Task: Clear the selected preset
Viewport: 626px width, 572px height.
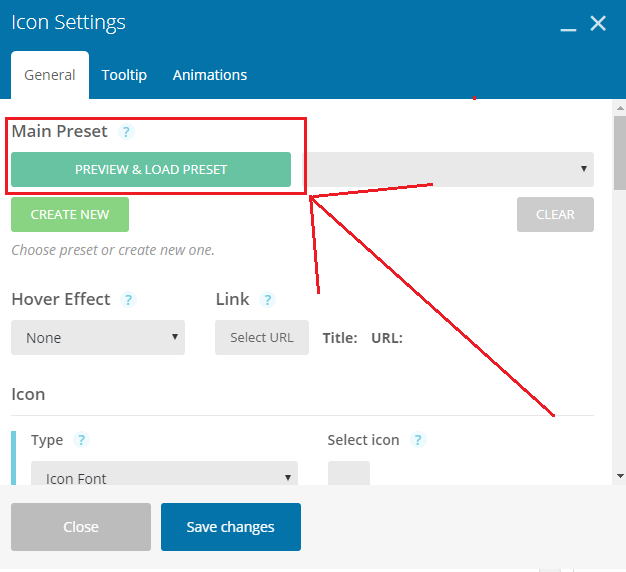Action: (x=555, y=214)
